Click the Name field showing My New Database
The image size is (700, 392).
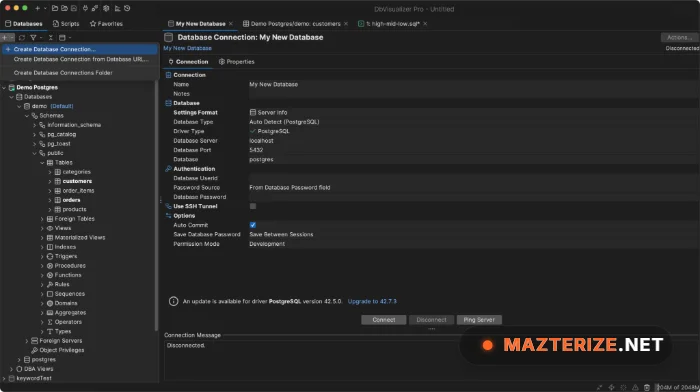[x=474, y=84]
